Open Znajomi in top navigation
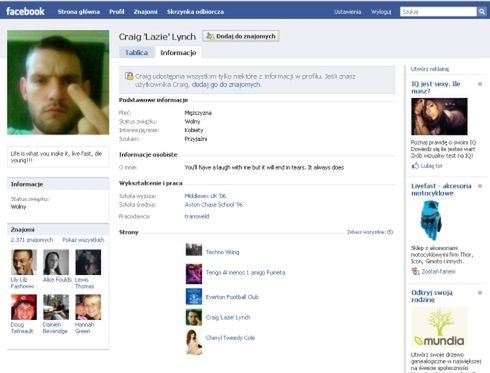Screen dimensions: 490x373 point(145,12)
